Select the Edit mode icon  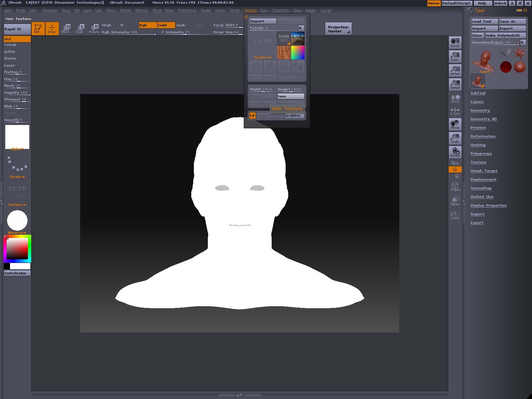(38, 28)
